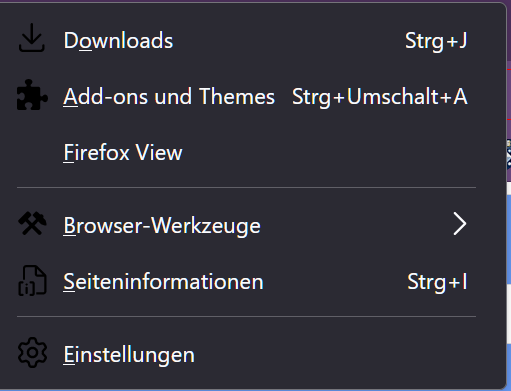Click the Einstellungen gear icon
Viewport: 511px width, 391px height.
(32, 353)
